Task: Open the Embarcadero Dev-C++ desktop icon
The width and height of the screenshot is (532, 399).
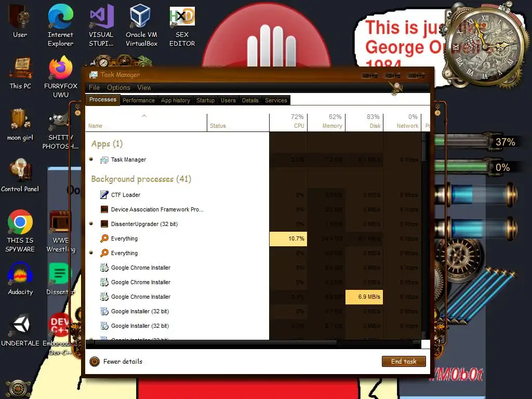Action: [60, 334]
